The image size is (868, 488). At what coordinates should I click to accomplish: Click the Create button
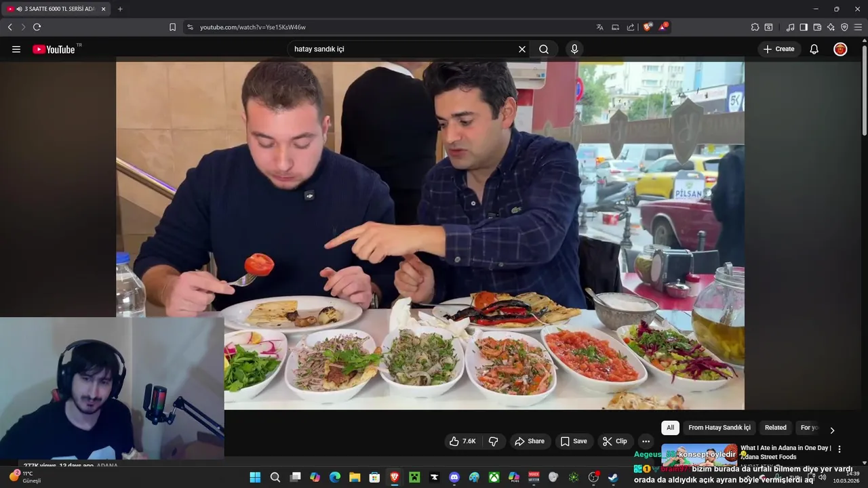pos(779,49)
